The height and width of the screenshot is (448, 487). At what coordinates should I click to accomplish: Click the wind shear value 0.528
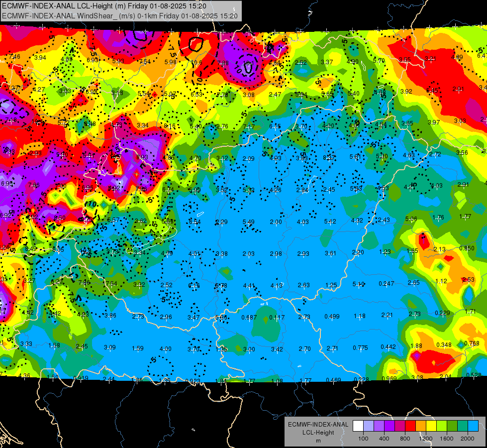click(x=474, y=375)
